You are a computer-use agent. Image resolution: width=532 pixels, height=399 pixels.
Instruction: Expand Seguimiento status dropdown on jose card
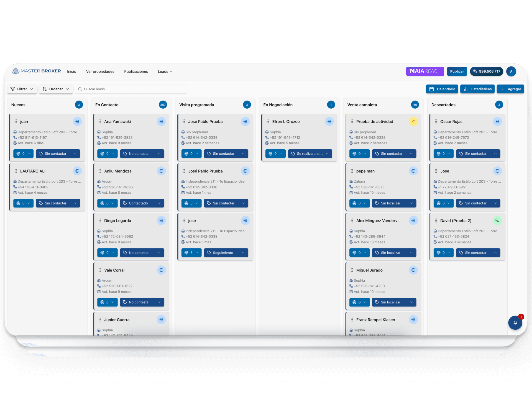(226, 253)
